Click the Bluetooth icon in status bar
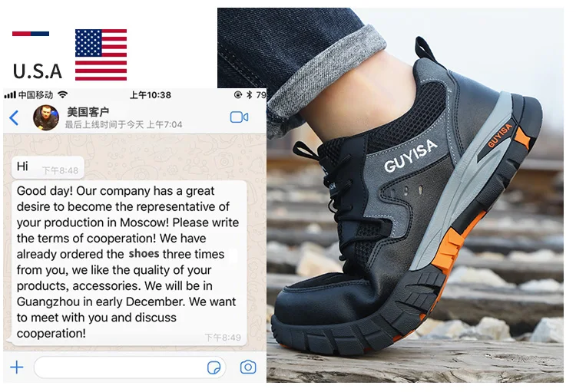576x392 pixels. (x=250, y=94)
